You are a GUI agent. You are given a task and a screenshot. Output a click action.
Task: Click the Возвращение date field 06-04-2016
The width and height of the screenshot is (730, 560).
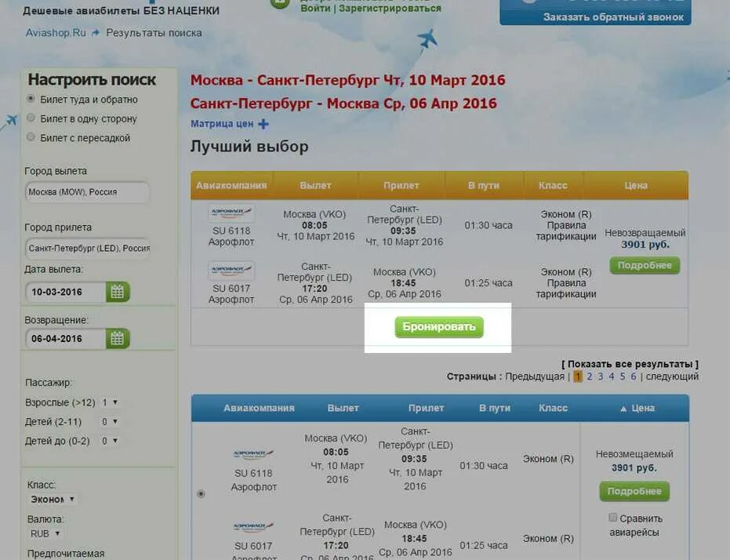66,338
